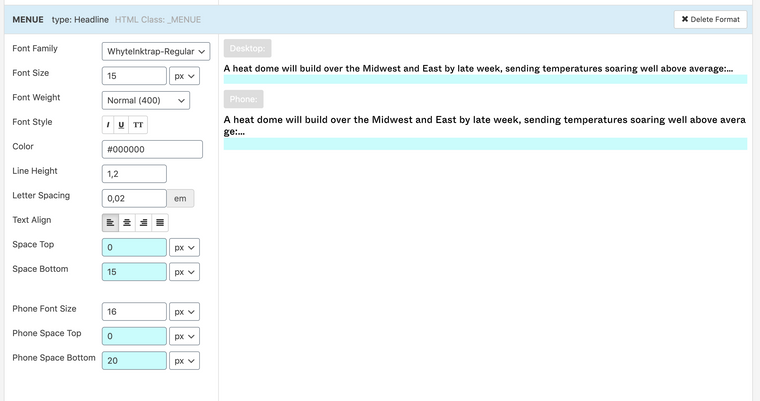This screenshot has height=401, width=760.
Task: Open the Font Family dropdown
Action: click(x=155, y=51)
